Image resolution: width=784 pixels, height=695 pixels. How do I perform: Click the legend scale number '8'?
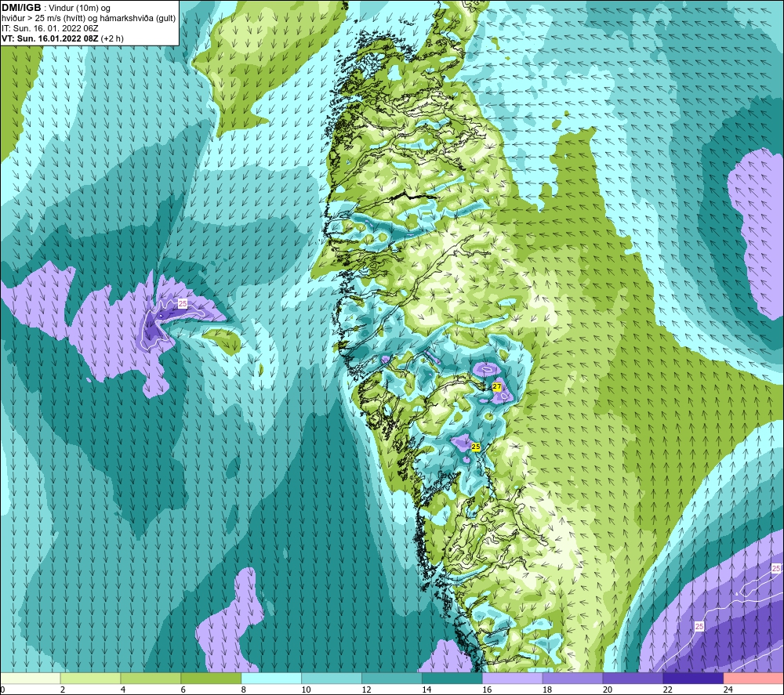[244, 690]
